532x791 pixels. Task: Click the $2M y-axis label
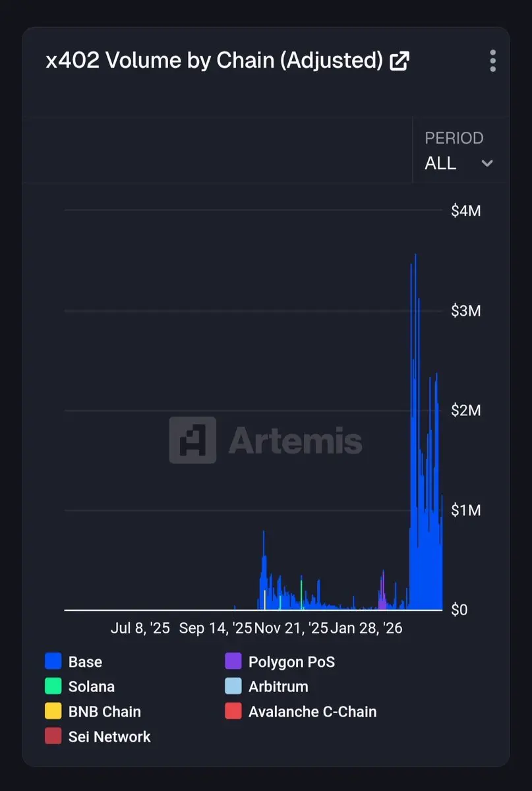click(466, 410)
